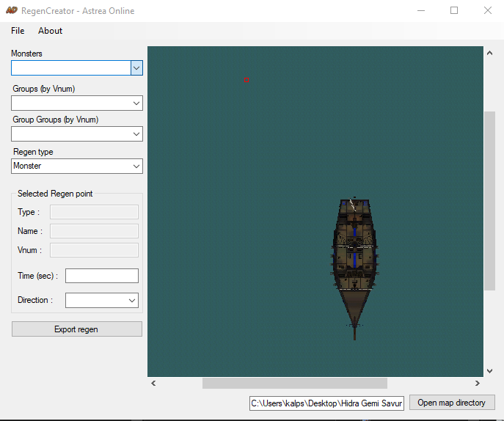Click the map directory path field
The image size is (504, 421).
pos(326,403)
